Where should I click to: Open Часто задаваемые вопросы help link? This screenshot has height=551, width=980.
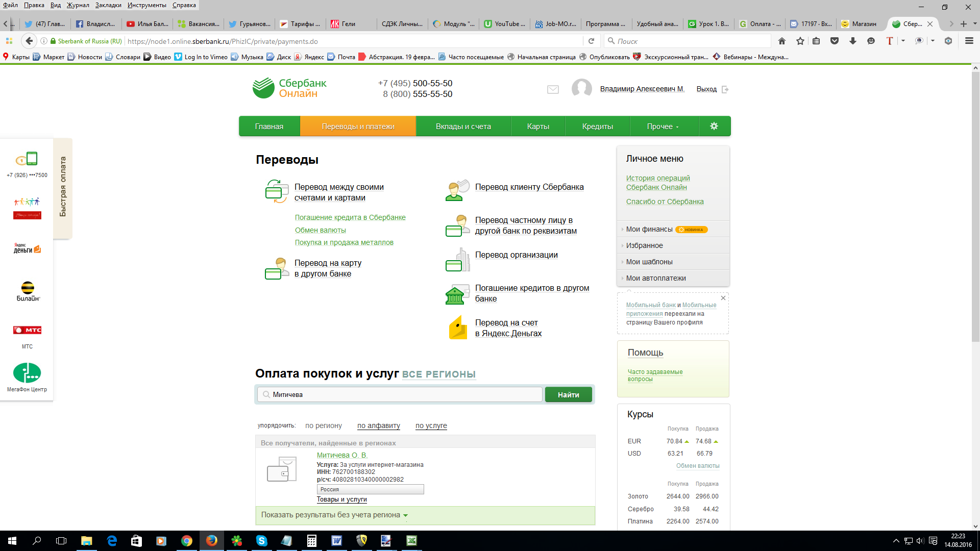coord(655,375)
